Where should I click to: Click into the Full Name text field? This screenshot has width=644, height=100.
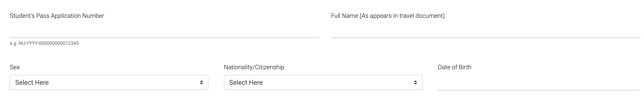[x=486, y=31]
